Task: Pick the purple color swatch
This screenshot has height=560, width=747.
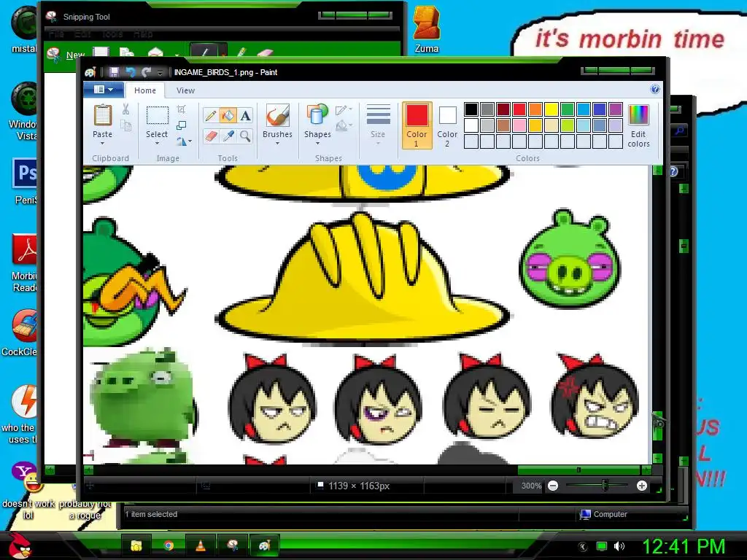Action: (x=616, y=109)
